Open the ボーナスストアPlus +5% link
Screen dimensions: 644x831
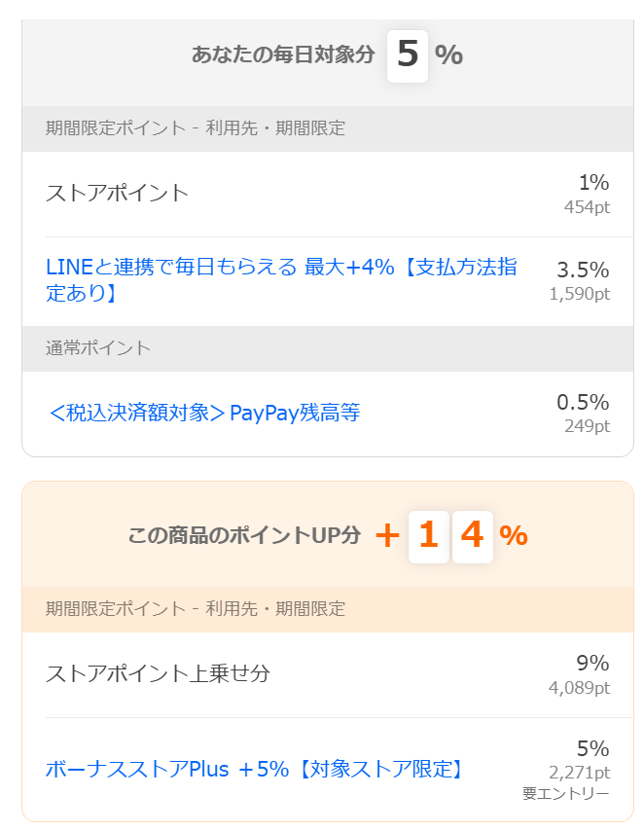click(254, 769)
